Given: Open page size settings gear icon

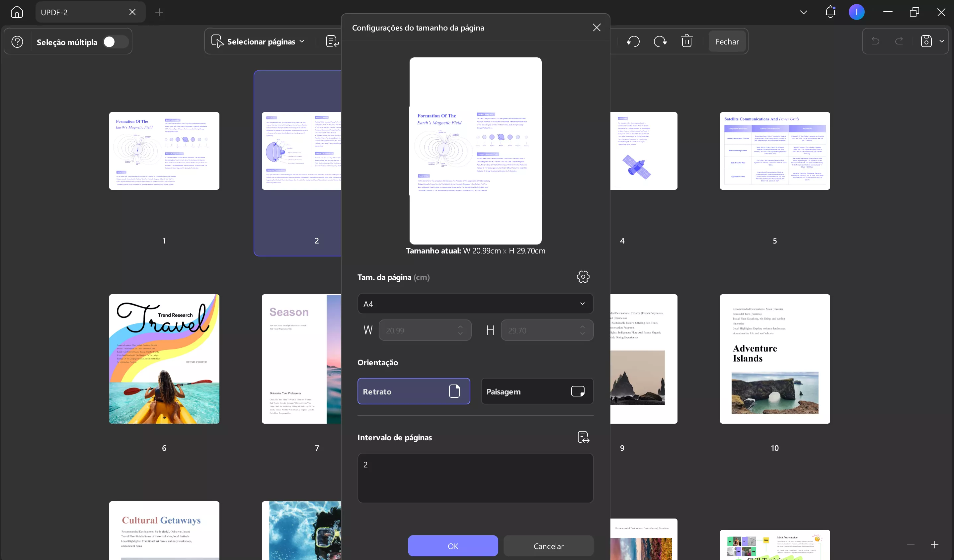Looking at the screenshot, I should pos(583,277).
